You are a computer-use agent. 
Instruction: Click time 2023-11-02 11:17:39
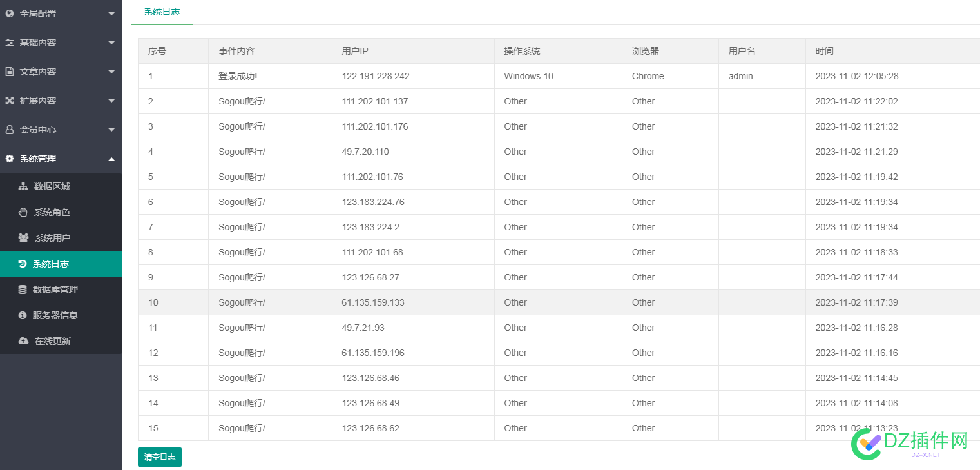tap(856, 302)
